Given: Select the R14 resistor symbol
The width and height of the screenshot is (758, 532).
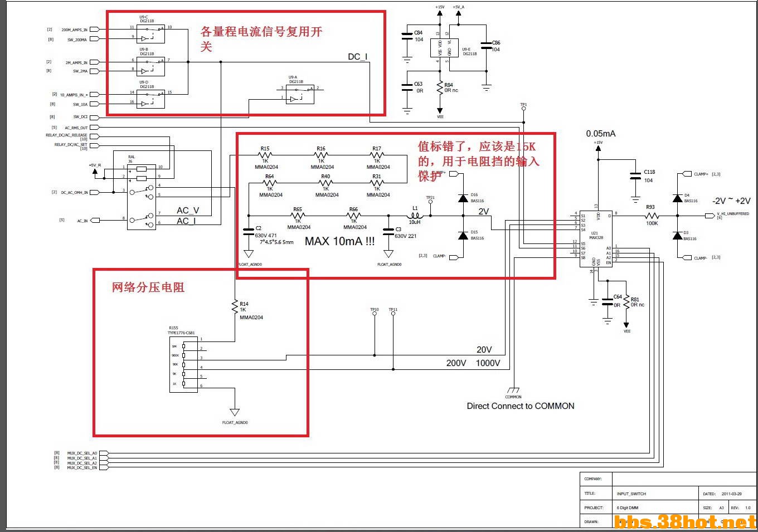Looking at the screenshot, I should point(235,306).
